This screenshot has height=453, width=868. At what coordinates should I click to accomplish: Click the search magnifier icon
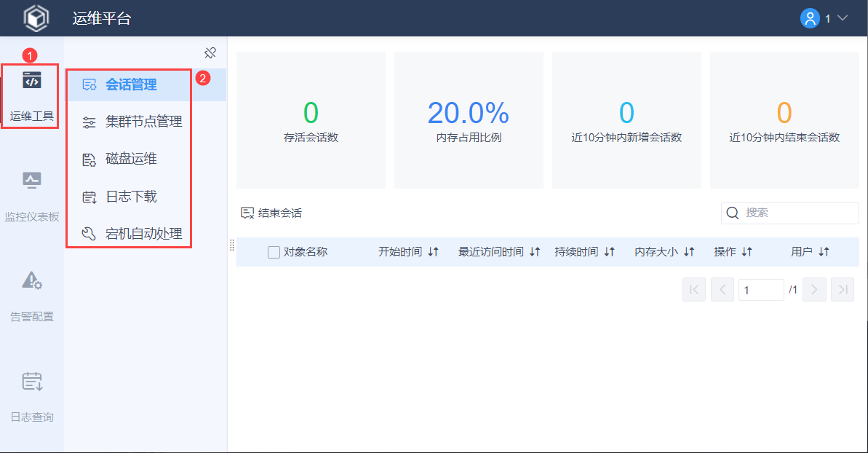[733, 213]
